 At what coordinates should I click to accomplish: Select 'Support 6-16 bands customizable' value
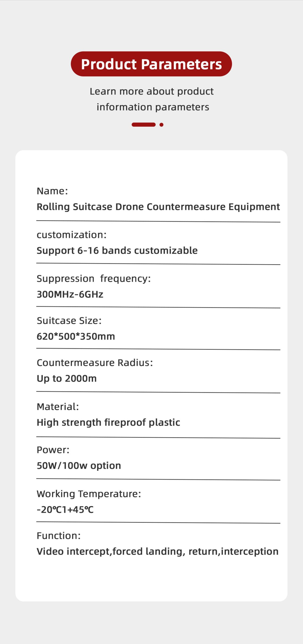coord(117,251)
